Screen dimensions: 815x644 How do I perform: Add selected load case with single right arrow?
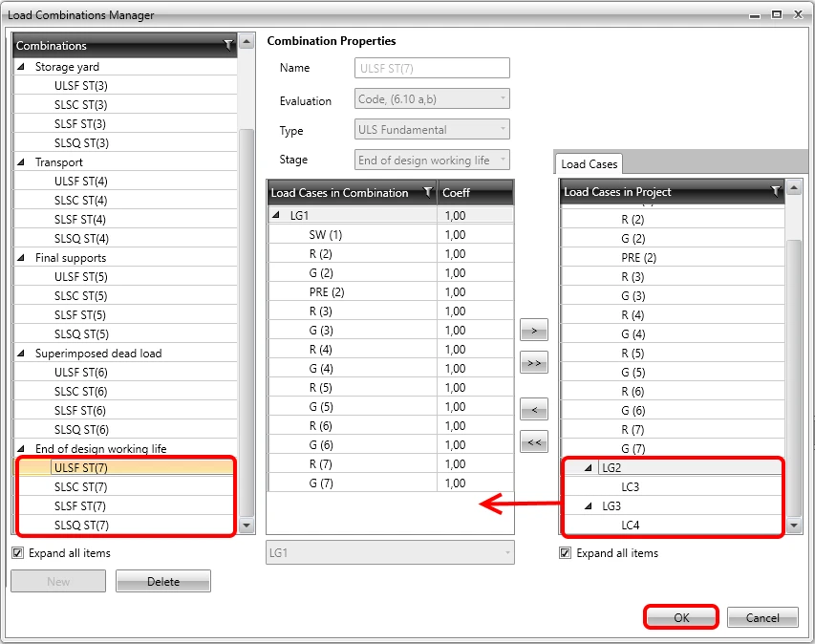point(534,330)
